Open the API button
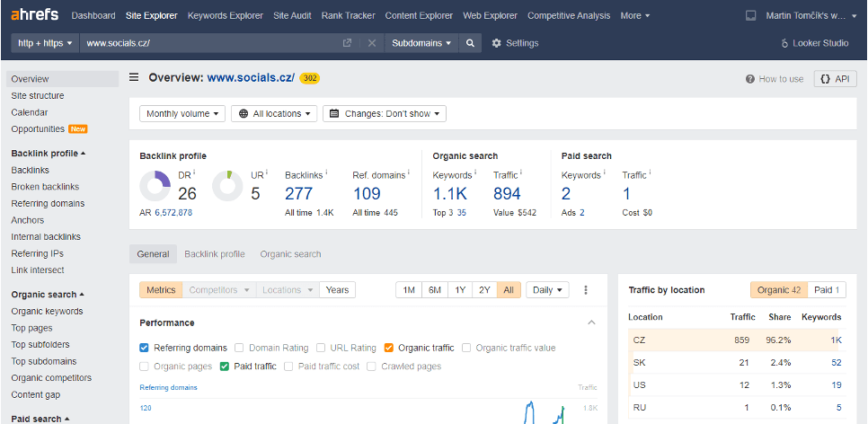Screen dimensions: 868x424 click(x=835, y=78)
